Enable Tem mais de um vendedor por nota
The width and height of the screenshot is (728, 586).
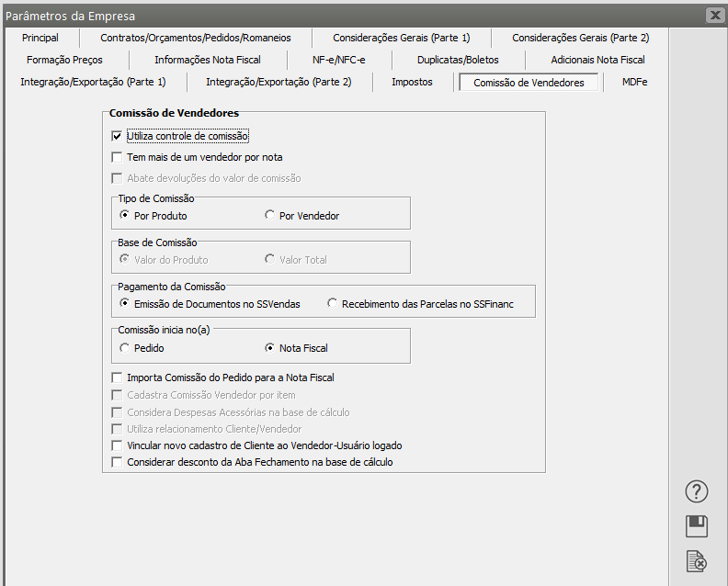coord(118,157)
